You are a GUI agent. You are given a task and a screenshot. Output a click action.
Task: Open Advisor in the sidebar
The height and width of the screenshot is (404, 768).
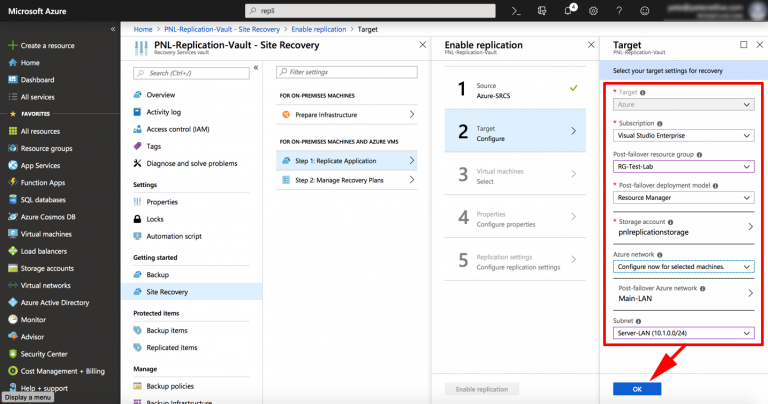click(x=32, y=337)
